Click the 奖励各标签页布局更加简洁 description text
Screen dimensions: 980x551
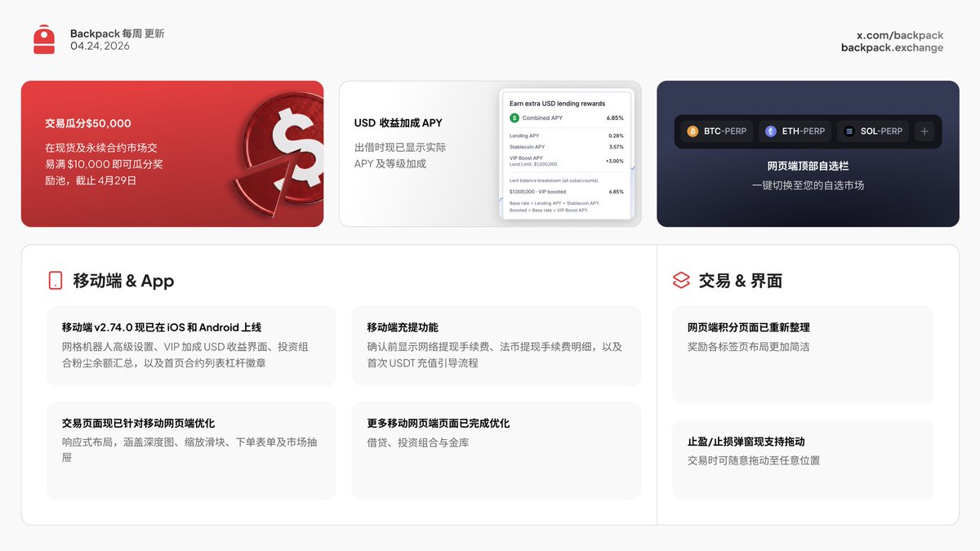pos(748,347)
